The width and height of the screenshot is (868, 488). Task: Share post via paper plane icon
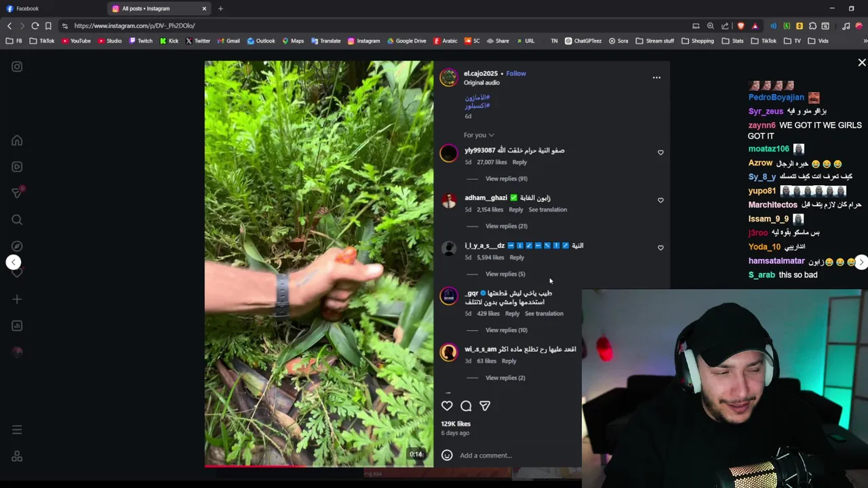(x=485, y=405)
